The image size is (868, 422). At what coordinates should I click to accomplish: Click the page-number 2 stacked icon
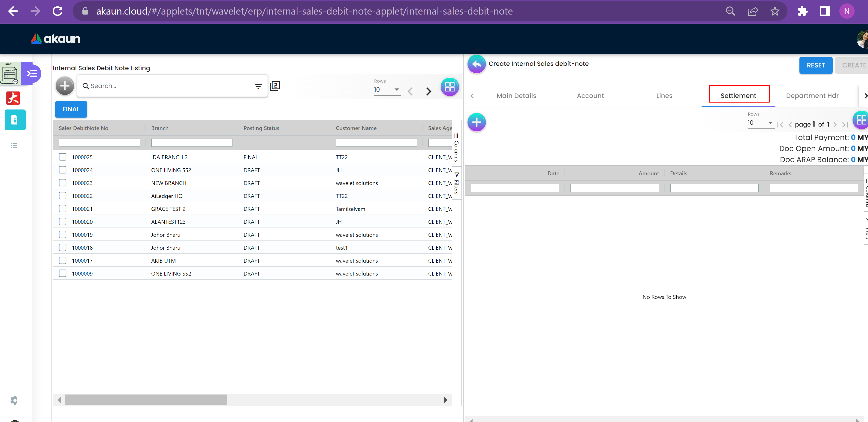(x=275, y=86)
